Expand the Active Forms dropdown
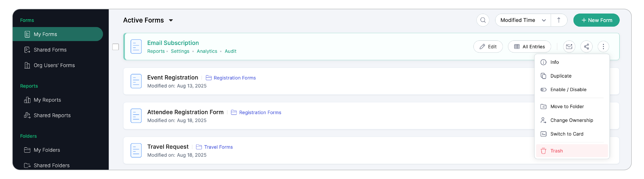This screenshot has height=179, width=644. tap(171, 20)
